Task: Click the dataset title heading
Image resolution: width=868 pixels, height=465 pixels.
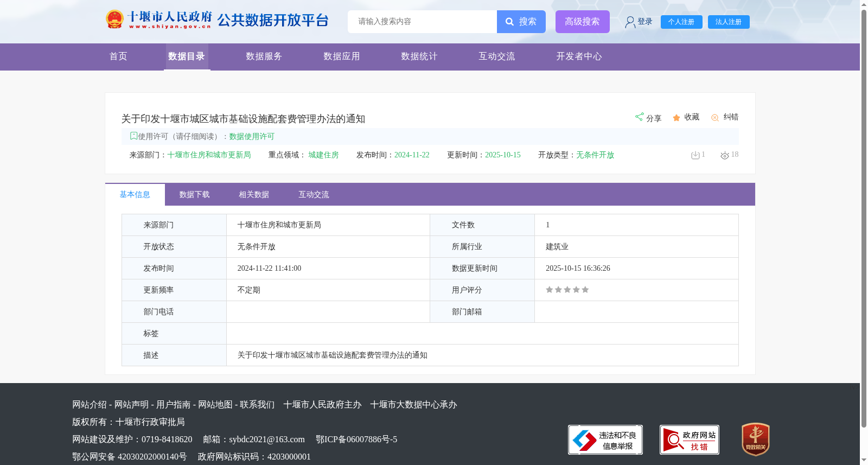Action: 244,119
